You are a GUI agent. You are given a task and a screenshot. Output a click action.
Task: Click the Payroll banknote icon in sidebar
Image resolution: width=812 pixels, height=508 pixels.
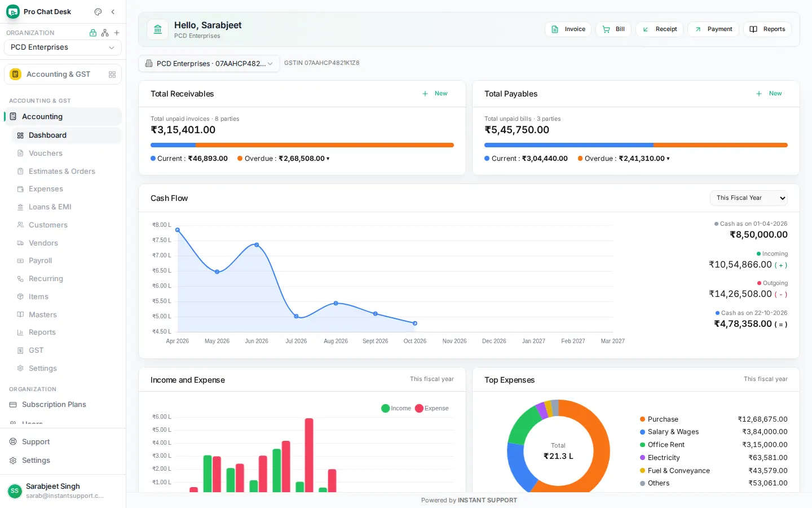point(20,261)
